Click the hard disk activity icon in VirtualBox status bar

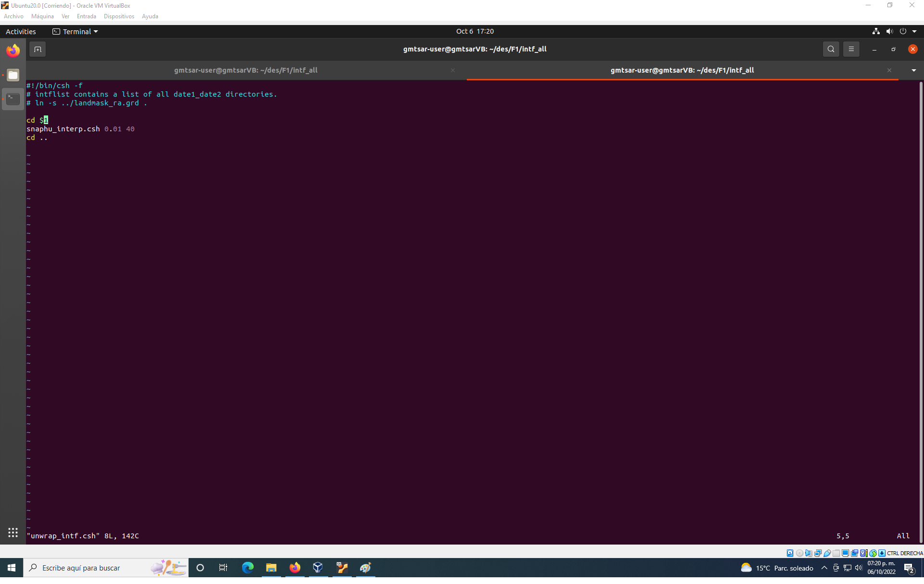[790, 553]
